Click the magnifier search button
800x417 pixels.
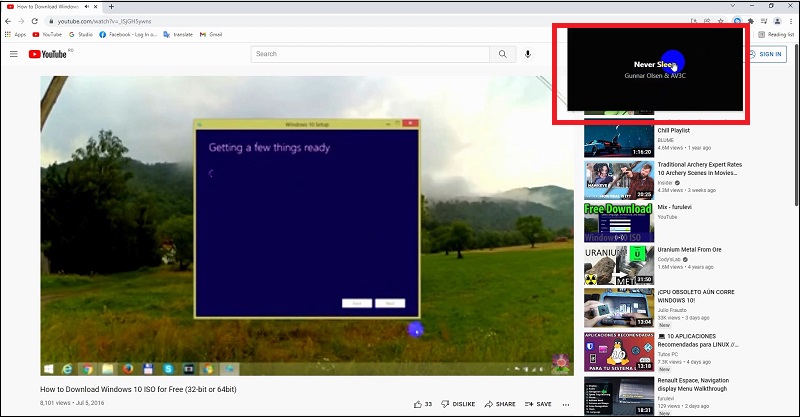click(501, 54)
